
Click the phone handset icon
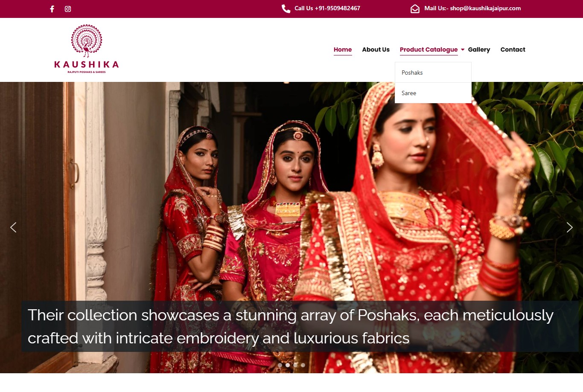pos(286,9)
